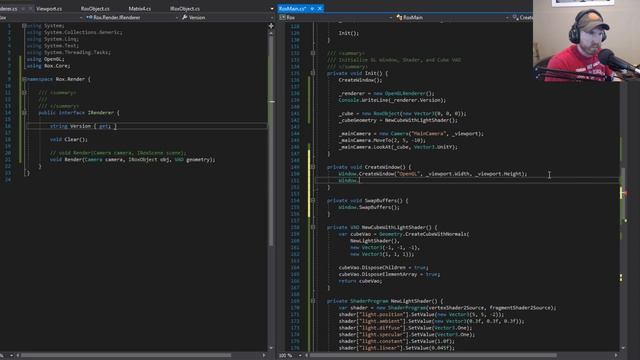Click the 'using OpenGL;' line
640x360 pixels.
(x=45, y=59)
